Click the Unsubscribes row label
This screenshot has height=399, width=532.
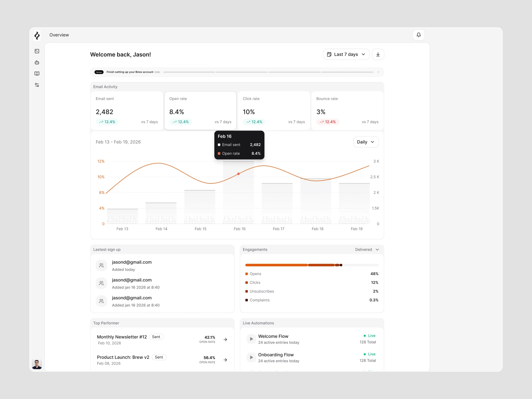(x=262, y=291)
